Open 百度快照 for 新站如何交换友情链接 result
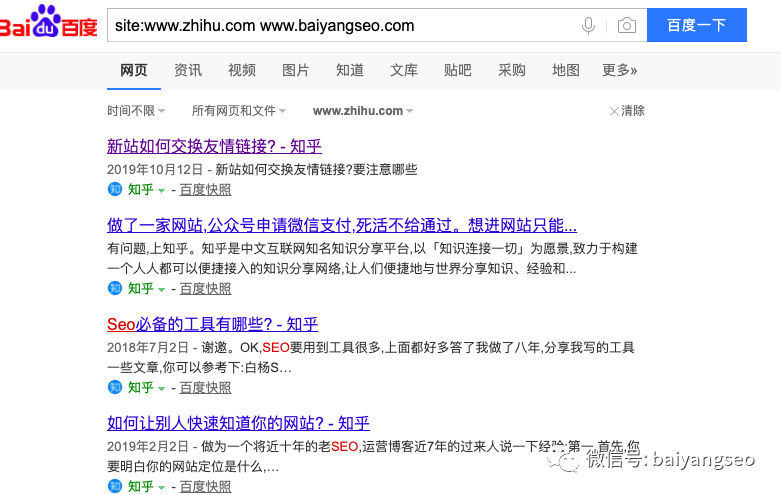 click(205, 189)
